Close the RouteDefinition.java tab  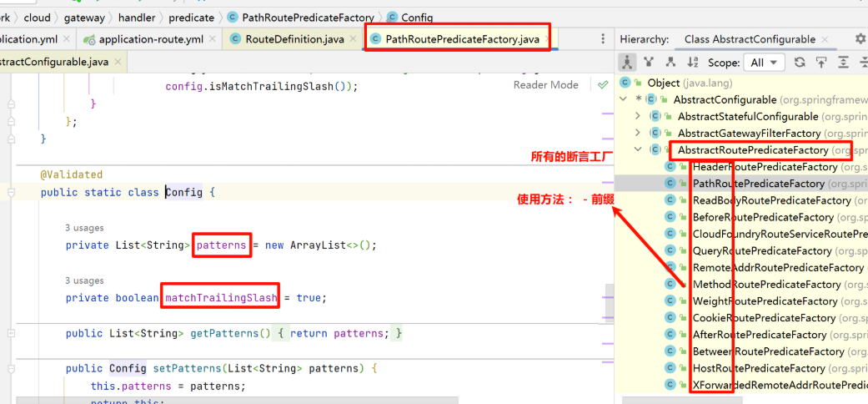click(x=354, y=39)
